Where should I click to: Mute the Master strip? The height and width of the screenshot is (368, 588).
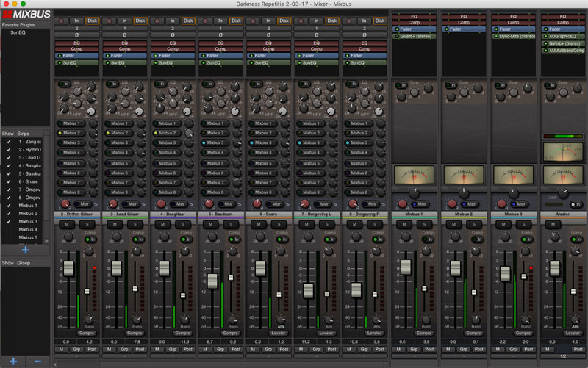tap(553, 224)
